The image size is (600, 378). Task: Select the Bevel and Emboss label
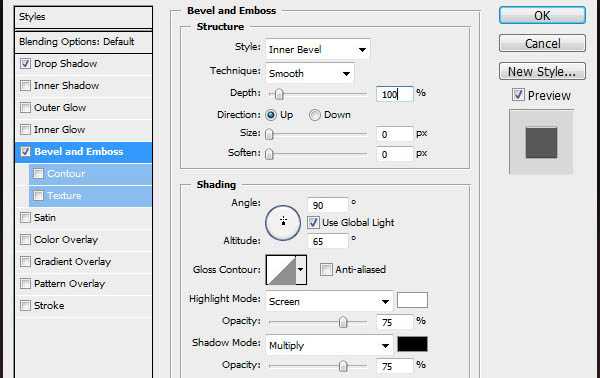79,152
